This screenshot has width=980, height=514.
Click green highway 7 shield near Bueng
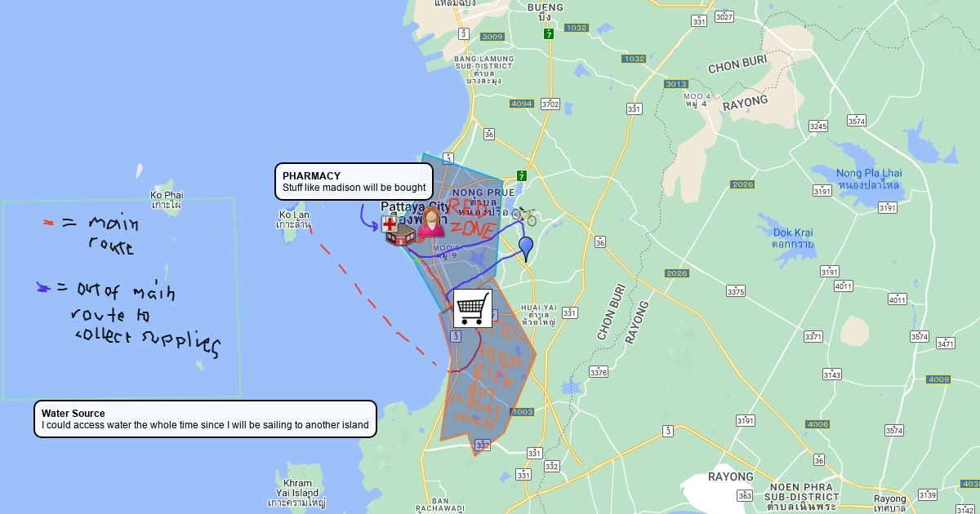pyautogui.click(x=549, y=33)
